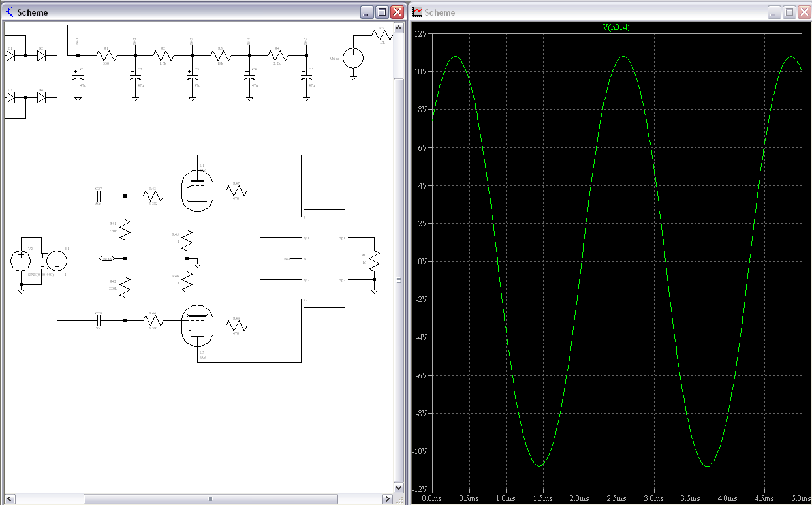Viewport: 812px width, 505px height.
Task: Maximize the waveform plot window
Action: [789, 12]
